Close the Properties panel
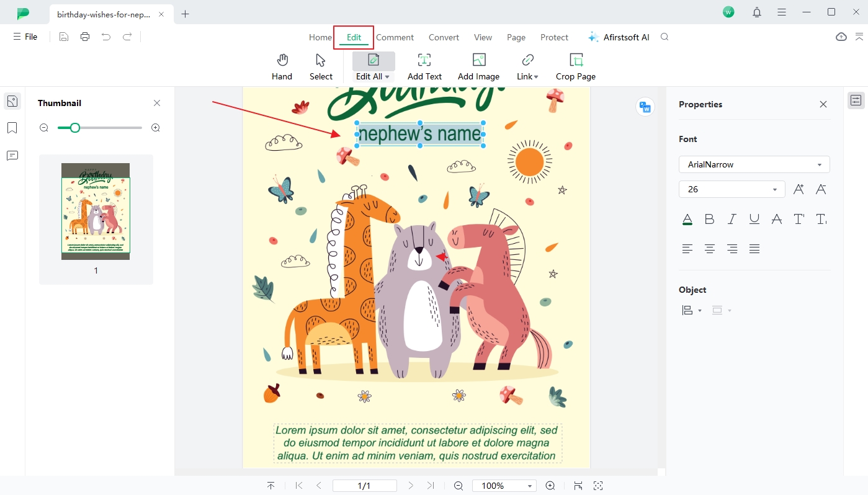The height and width of the screenshot is (495, 868). (x=823, y=104)
